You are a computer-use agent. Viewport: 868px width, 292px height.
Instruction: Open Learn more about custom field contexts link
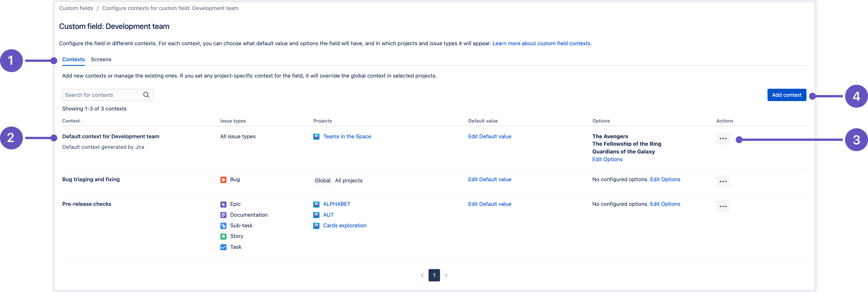(542, 44)
